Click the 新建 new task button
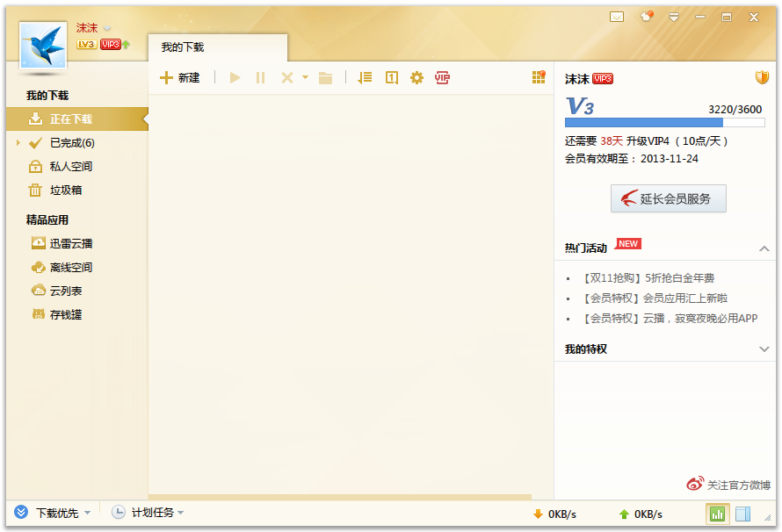This screenshot has height=532, width=782. coord(179,78)
